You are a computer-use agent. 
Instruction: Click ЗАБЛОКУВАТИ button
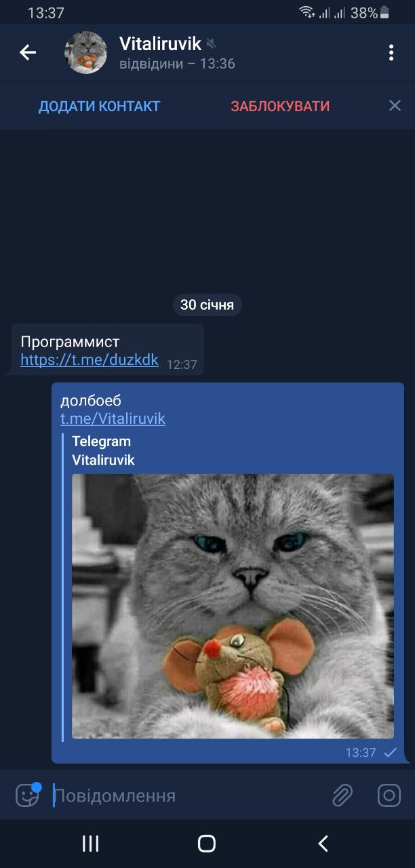pos(280,106)
